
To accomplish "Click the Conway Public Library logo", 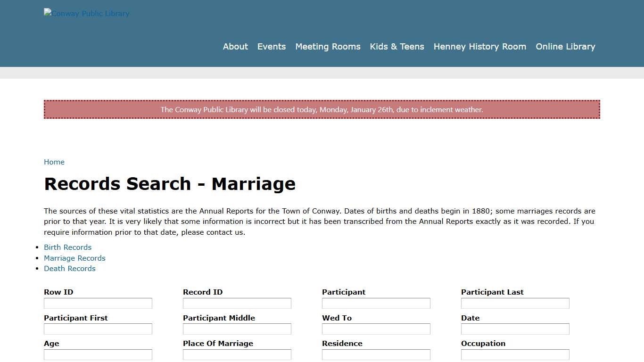I will point(86,13).
